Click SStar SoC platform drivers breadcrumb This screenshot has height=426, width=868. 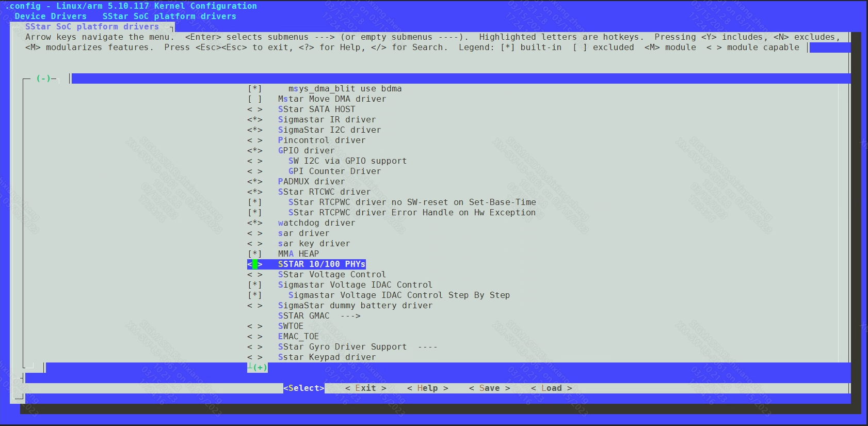(169, 17)
